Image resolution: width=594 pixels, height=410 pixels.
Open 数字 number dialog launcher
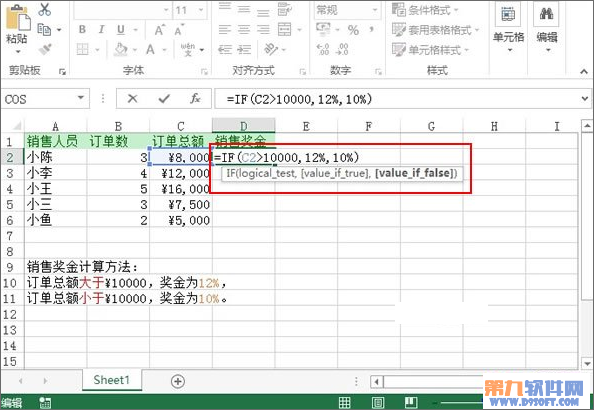pyautogui.click(x=378, y=71)
